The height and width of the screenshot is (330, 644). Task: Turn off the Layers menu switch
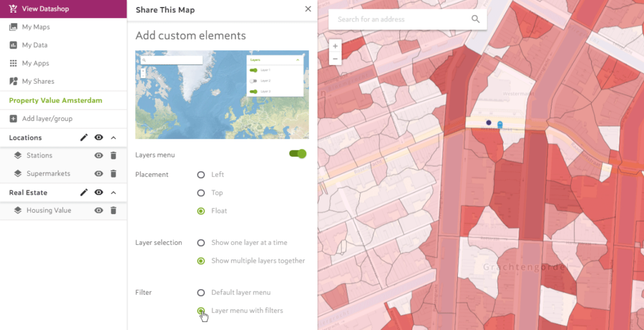click(x=297, y=154)
